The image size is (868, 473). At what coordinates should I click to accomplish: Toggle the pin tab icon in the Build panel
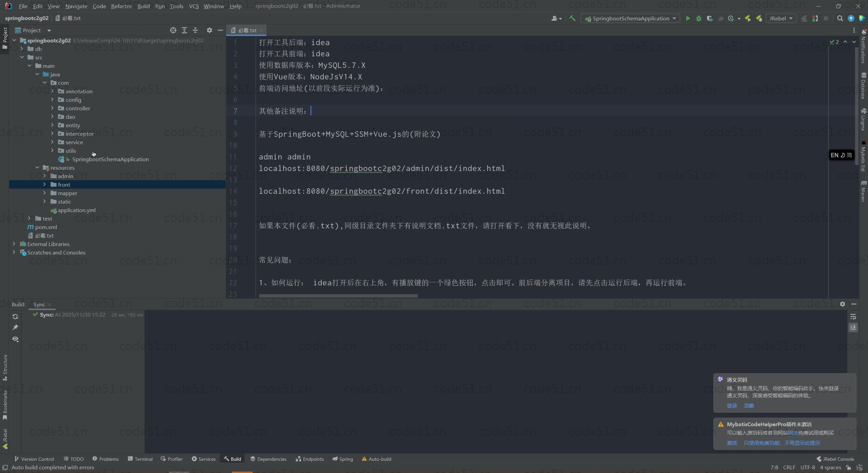pos(15,327)
